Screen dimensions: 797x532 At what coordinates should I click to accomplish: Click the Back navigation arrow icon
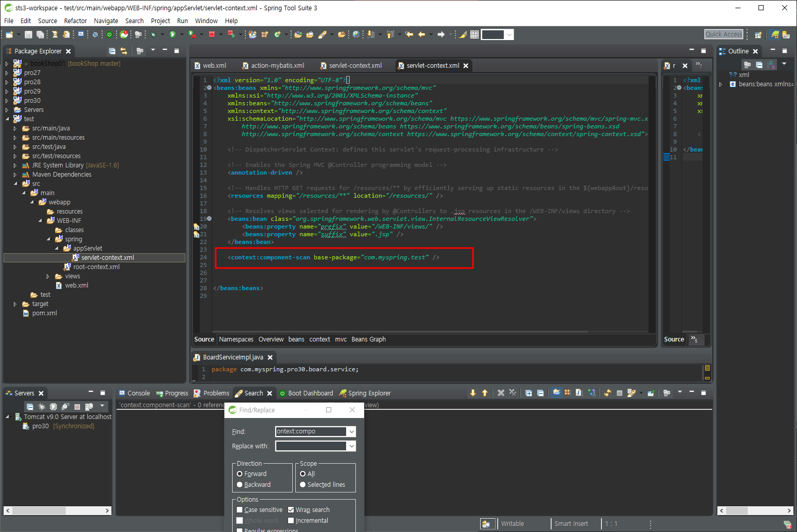coord(422,34)
